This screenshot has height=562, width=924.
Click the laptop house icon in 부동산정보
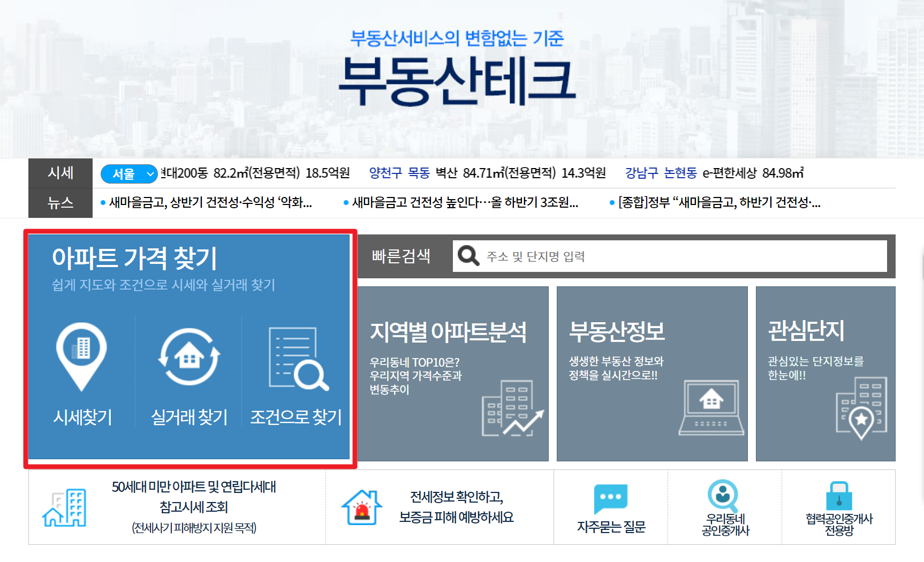[x=711, y=408]
